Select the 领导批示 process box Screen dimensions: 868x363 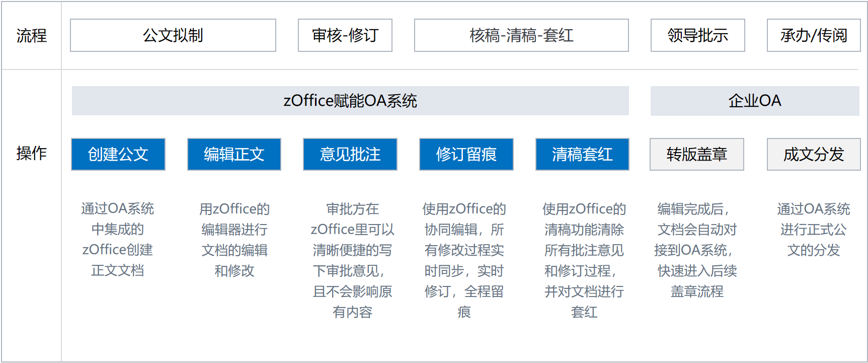pos(698,35)
